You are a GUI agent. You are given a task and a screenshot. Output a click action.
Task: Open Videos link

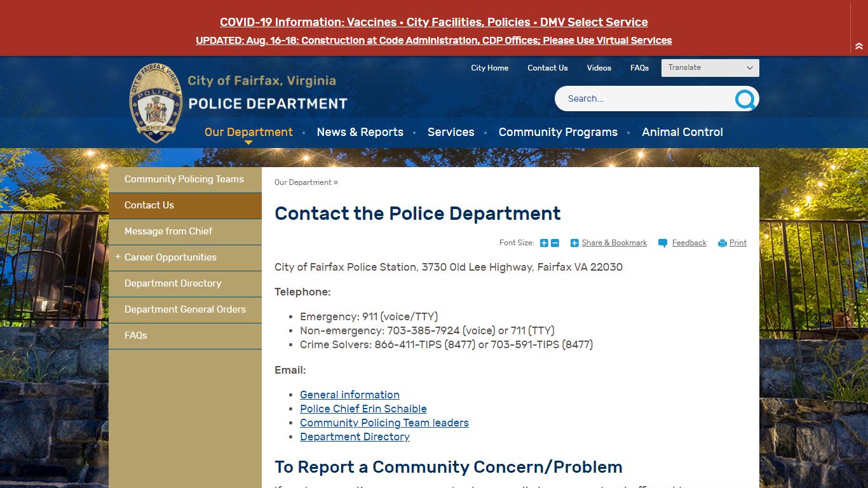599,68
